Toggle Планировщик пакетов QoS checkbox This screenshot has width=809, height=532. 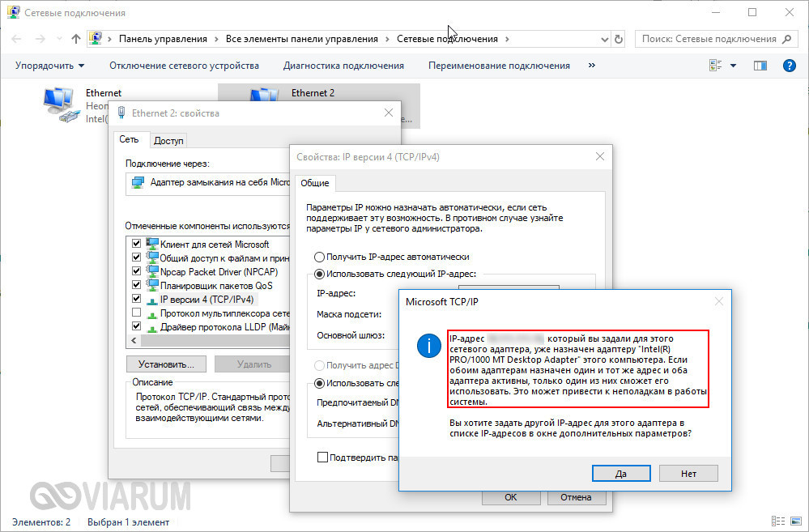(x=136, y=285)
